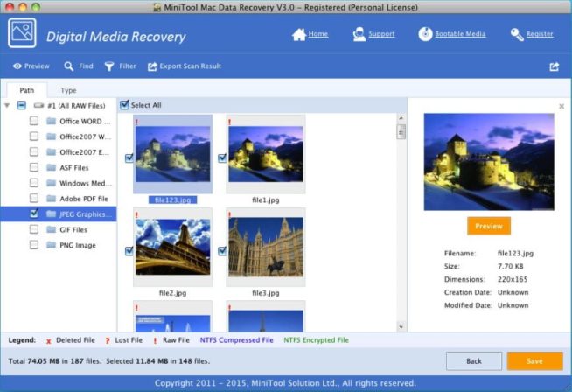
Task: Close the preview pane with X
Action: [562, 106]
